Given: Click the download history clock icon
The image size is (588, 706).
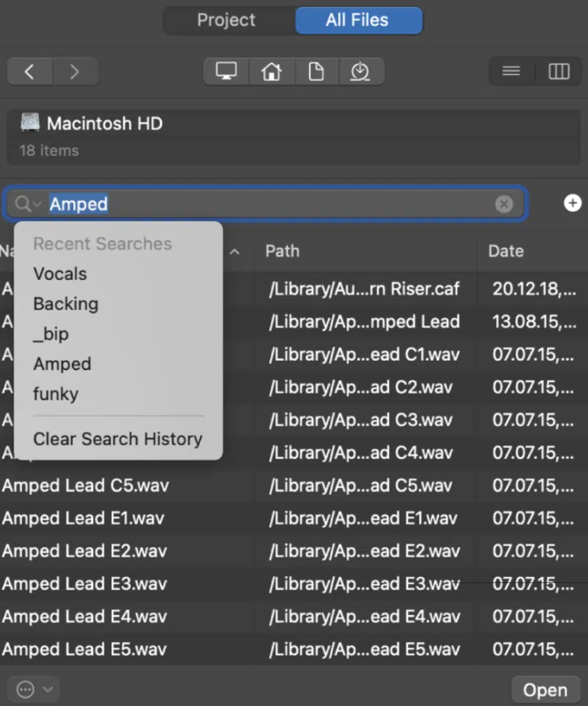Looking at the screenshot, I should 360,71.
